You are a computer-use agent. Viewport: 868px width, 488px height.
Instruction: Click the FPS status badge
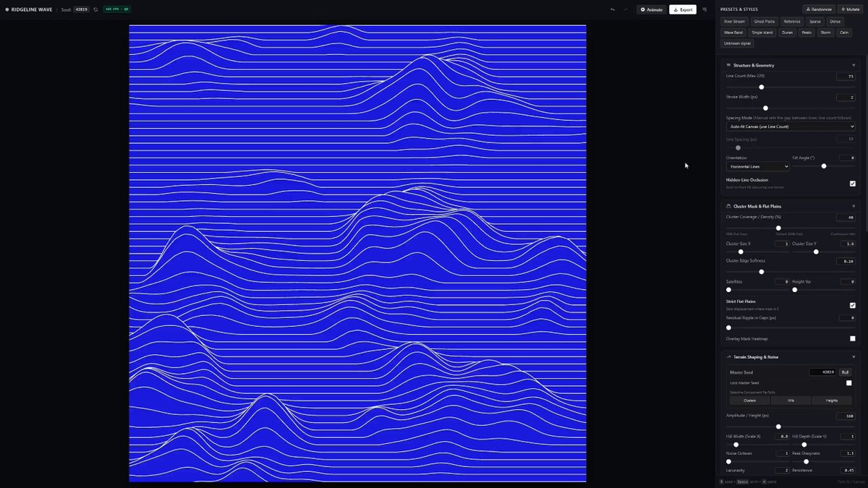click(117, 9)
